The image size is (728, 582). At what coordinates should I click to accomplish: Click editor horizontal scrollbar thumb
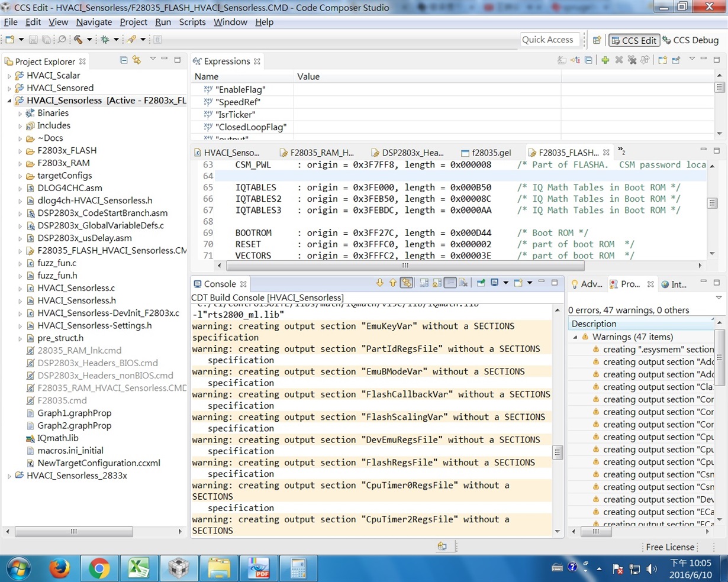click(x=405, y=266)
